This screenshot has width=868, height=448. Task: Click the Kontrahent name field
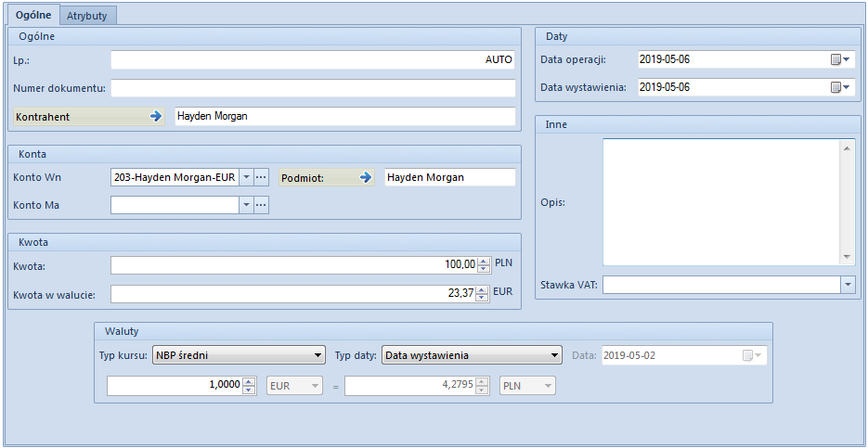(x=344, y=117)
